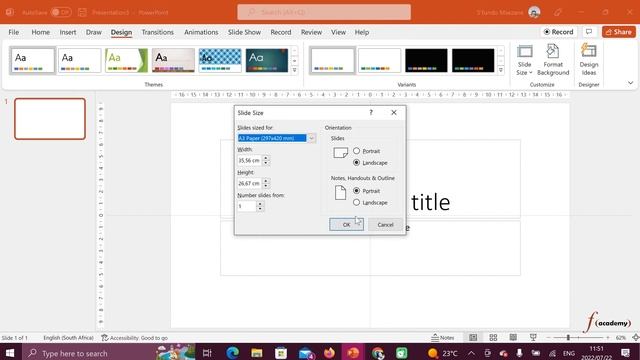Viewport: 640px width, 360px height.
Task: Open the File menu
Action: tap(13, 32)
